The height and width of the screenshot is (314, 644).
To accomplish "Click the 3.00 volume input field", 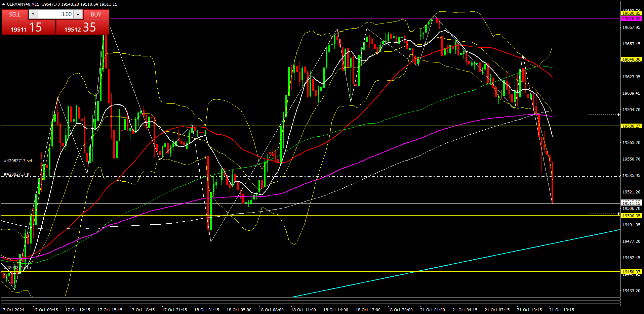I will click(x=55, y=14).
